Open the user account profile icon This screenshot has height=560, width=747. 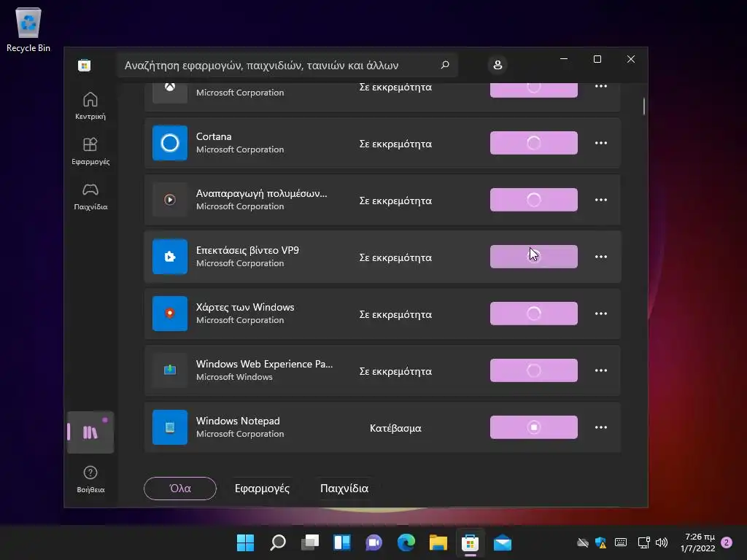[x=498, y=65]
